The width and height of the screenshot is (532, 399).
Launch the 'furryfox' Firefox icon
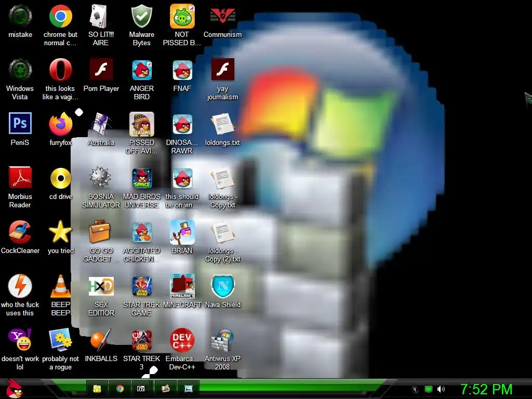click(x=60, y=124)
